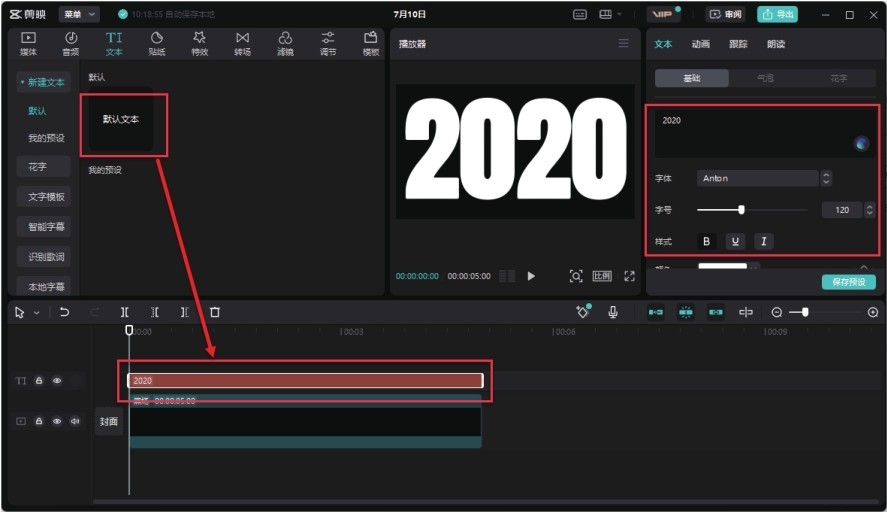Open the Adjust (调节) panel
Viewport: 887px width, 512px height.
pyautogui.click(x=328, y=44)
